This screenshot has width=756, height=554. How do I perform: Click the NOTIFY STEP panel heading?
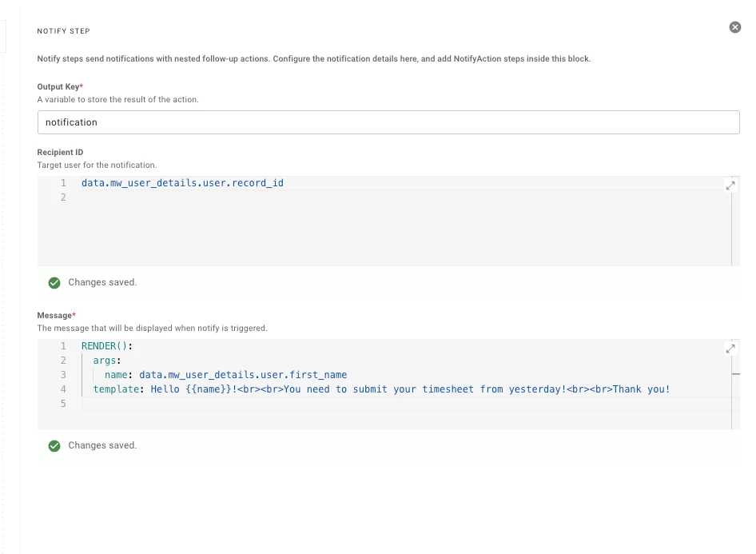point(64,31)
